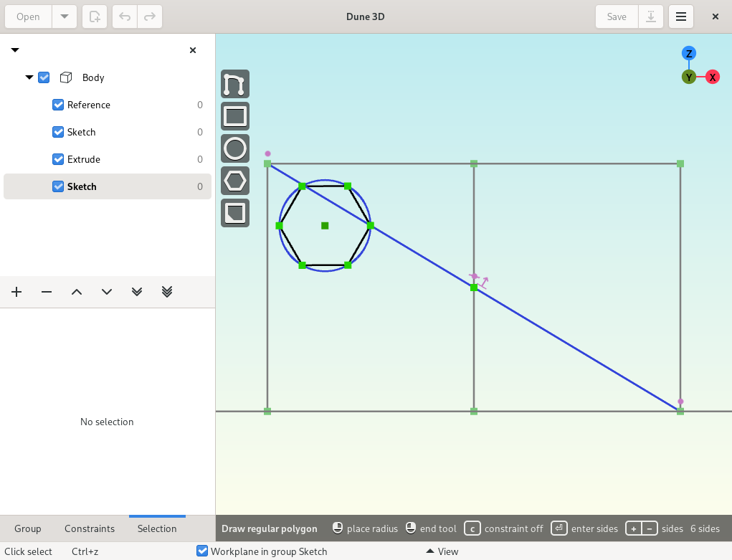Select the rectangle drawing tool
Image resolution: width=732 pixels, height=560 pixels.
click(235, 116)
